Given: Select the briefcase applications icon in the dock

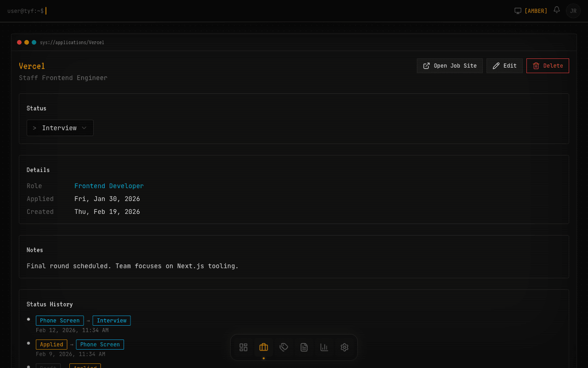Looking at the screenshot, I should click(264, 347).
